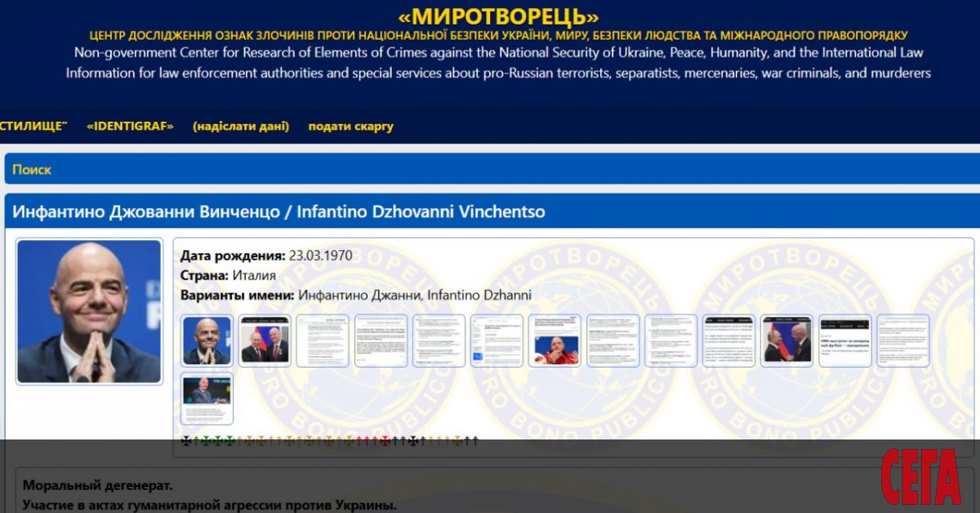Open the partially visible СТИЛИЩЕ menu item
Screen dimensions: 980x513
pos(33,126)
